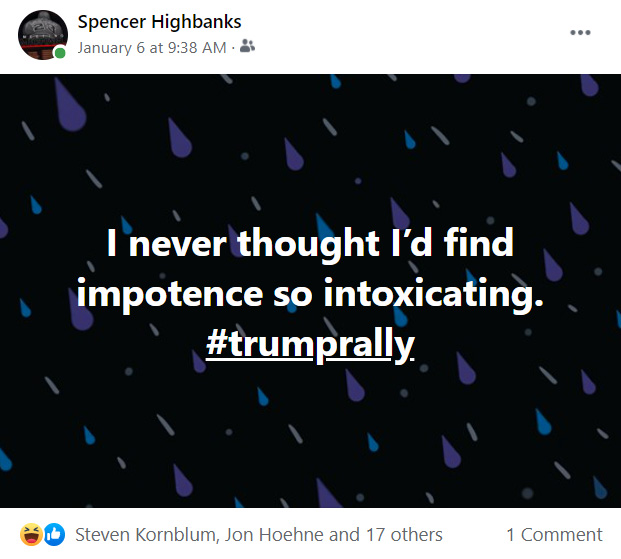Open the January 6 at 9:38 AM timestamp

pos(152,48)
